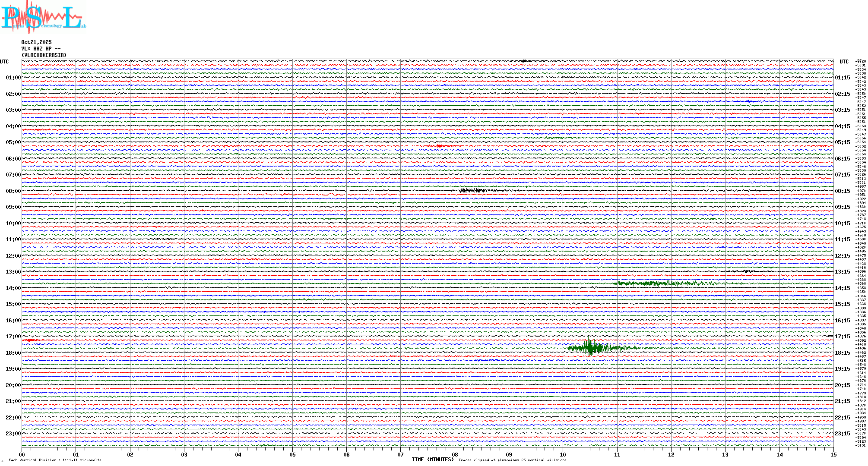
Task: Click the vertical division microvolts note
Action: coord(55,460)
